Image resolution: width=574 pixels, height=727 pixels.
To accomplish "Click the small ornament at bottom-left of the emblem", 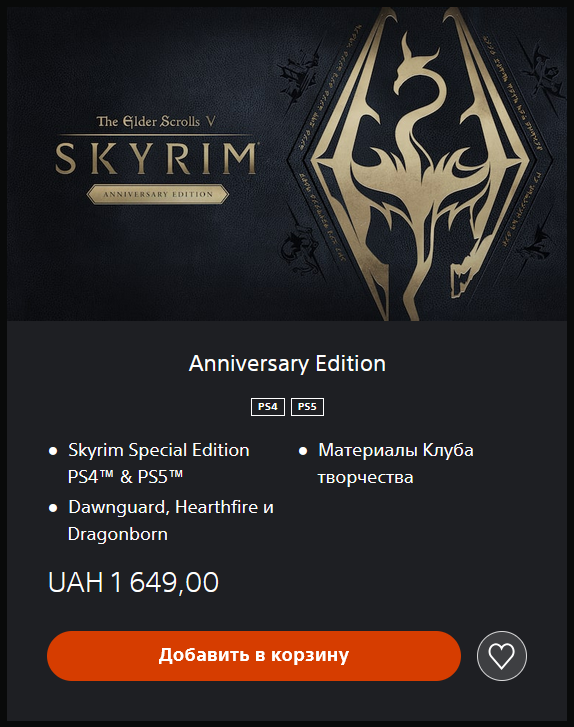I will point(299,250).
